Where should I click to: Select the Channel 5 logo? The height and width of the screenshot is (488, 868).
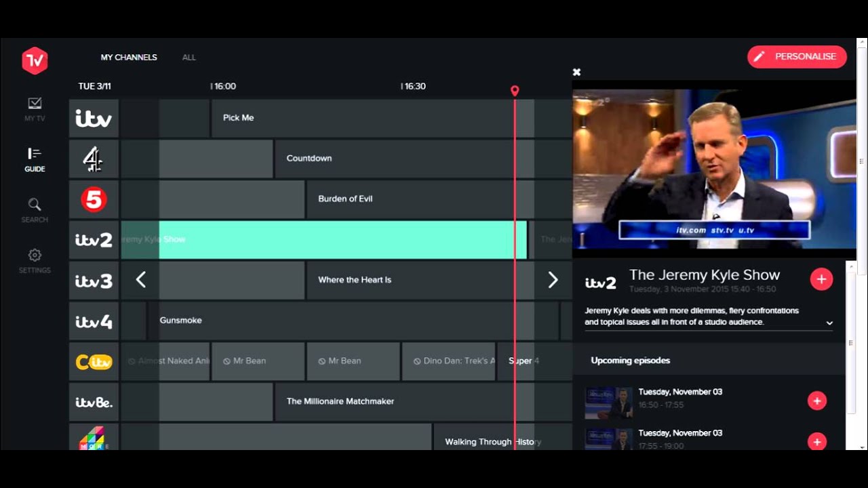(94, 199)
